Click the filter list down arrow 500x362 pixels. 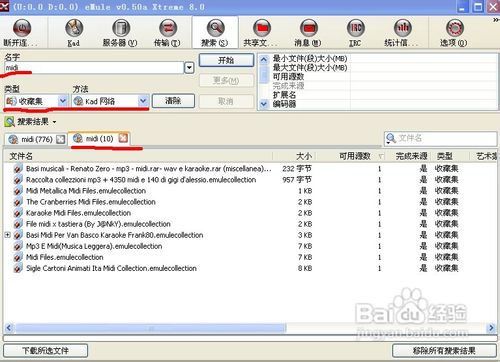click(264, 104)
